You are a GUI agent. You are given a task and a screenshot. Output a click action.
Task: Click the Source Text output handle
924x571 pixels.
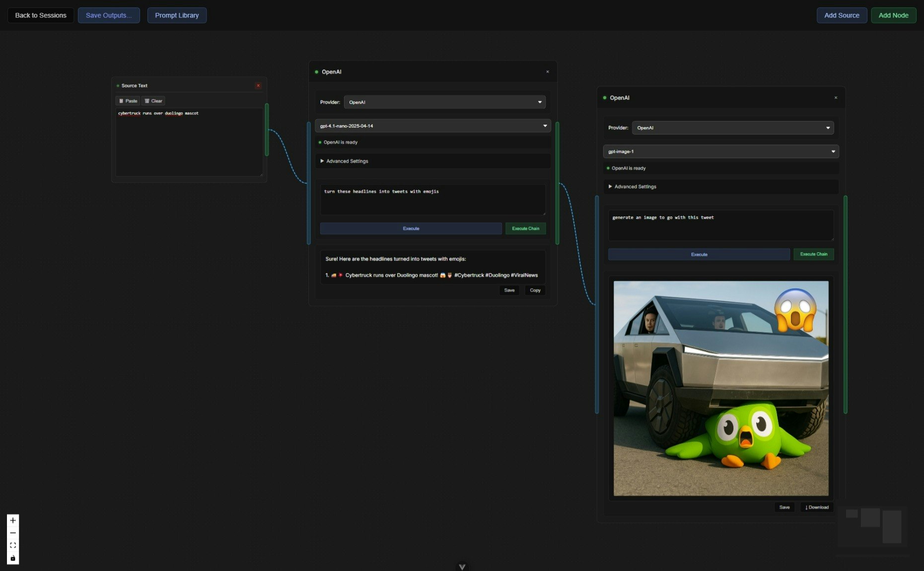[x=267, y=130]
